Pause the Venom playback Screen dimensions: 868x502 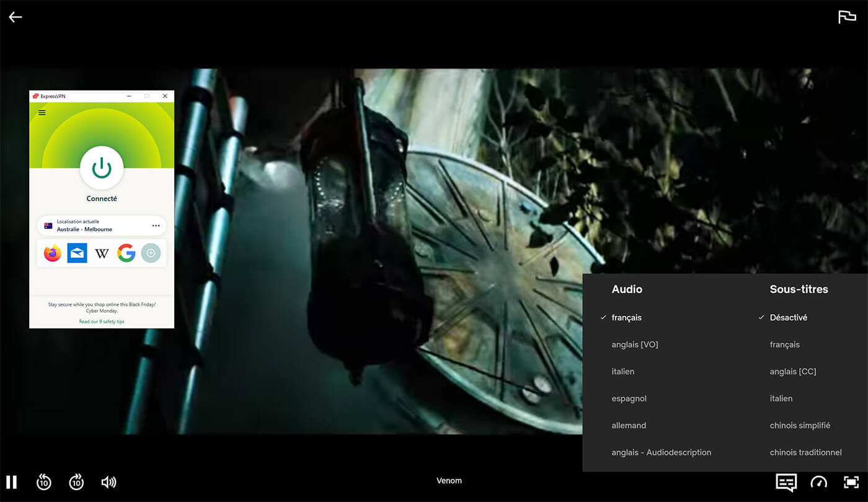(x=12, y=482)
